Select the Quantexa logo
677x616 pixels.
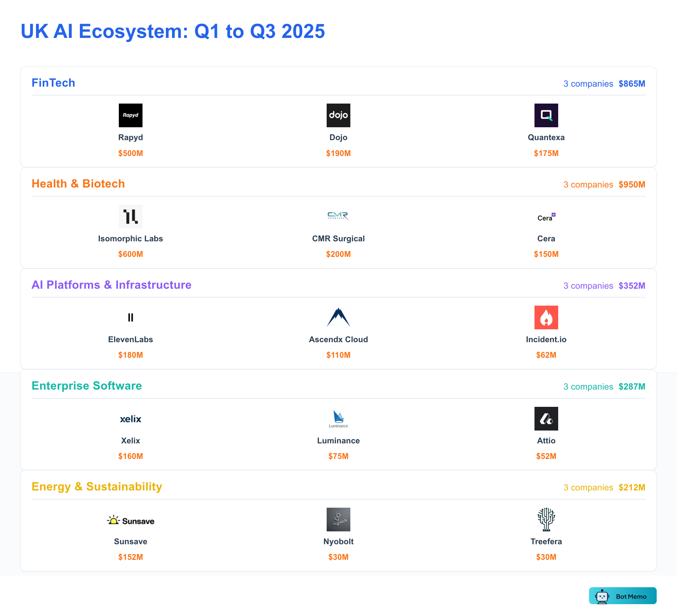pyautogui.click(x=546, y=115)
